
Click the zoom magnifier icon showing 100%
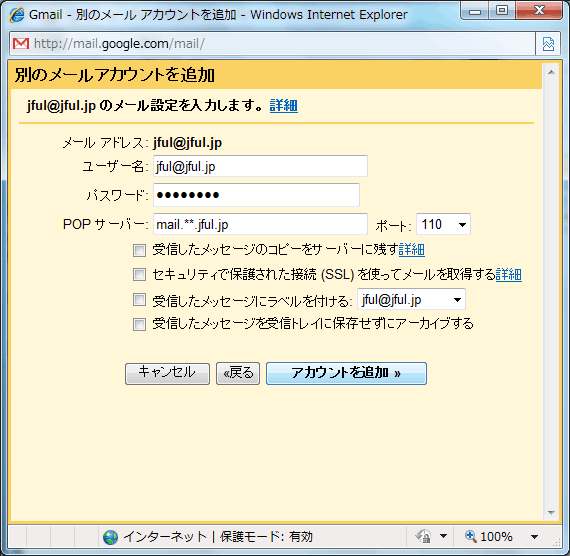point(471,536)
